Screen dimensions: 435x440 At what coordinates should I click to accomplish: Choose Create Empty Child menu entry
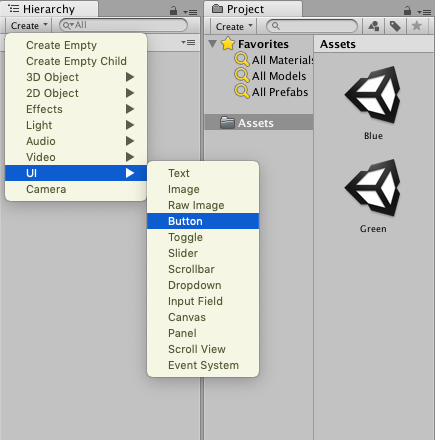point(76,61)
